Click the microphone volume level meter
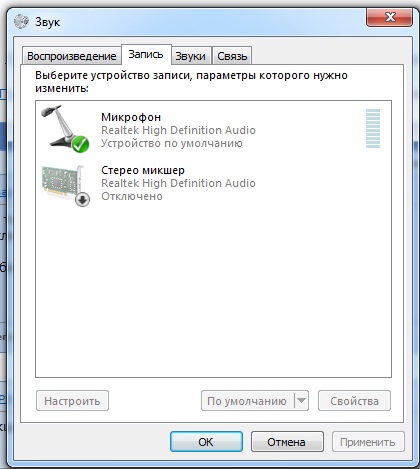The width and height of the screenshot is (420, 469). coord(373,128)
